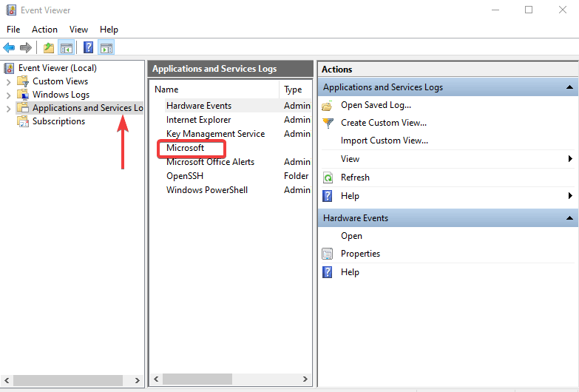
Task: Select Event Viewer (Local) in tree
Action: point(58,68)
